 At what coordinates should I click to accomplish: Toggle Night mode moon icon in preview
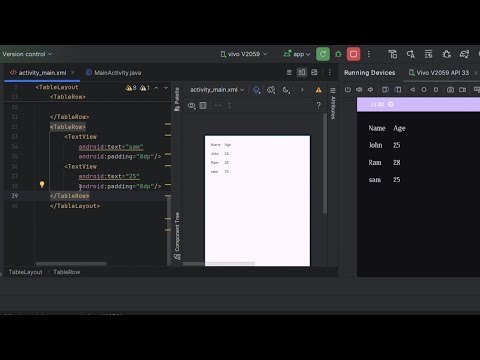click(286, 90)
